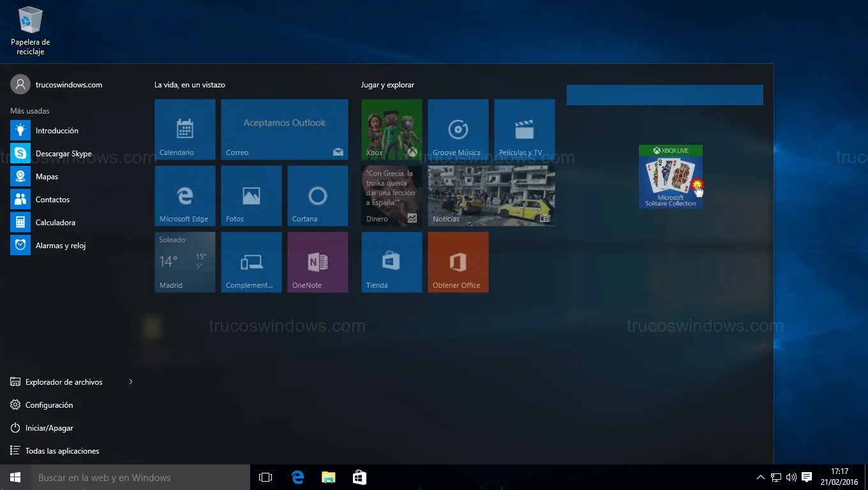
Task: Open Configuración from Start menu
Action: (49, 405)
